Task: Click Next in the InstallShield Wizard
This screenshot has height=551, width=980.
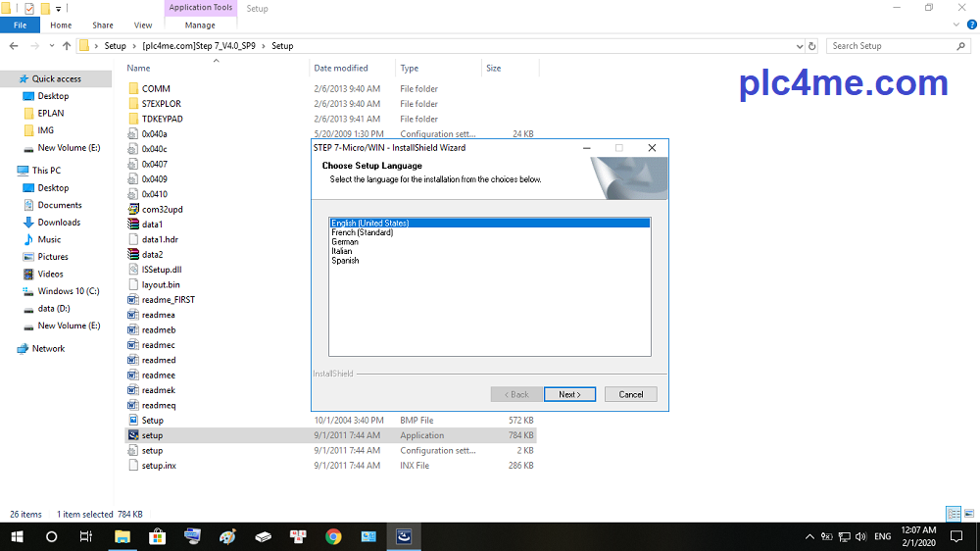Action: tap(569, 395)
